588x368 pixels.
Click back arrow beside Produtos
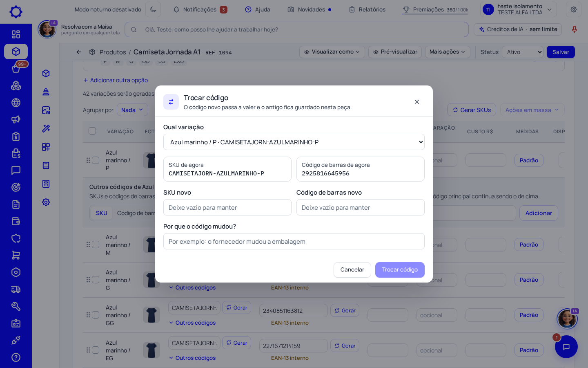tap(79, 52)
